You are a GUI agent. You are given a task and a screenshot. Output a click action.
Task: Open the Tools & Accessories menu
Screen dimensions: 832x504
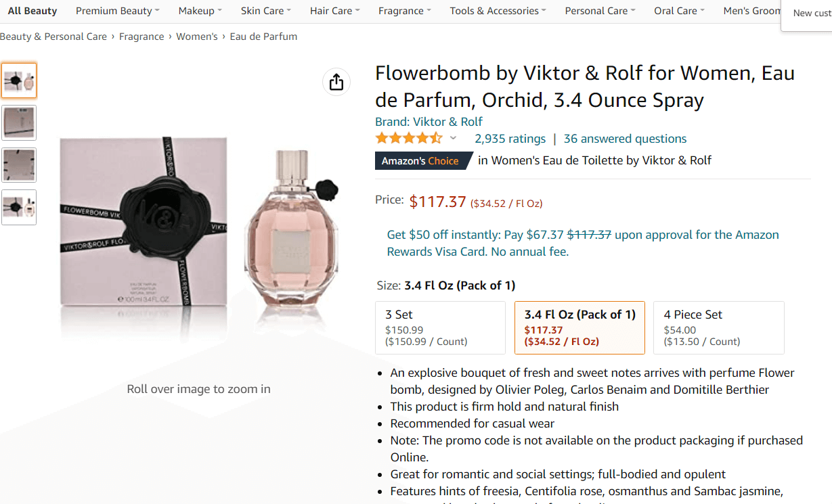click(x=498, y=11)
